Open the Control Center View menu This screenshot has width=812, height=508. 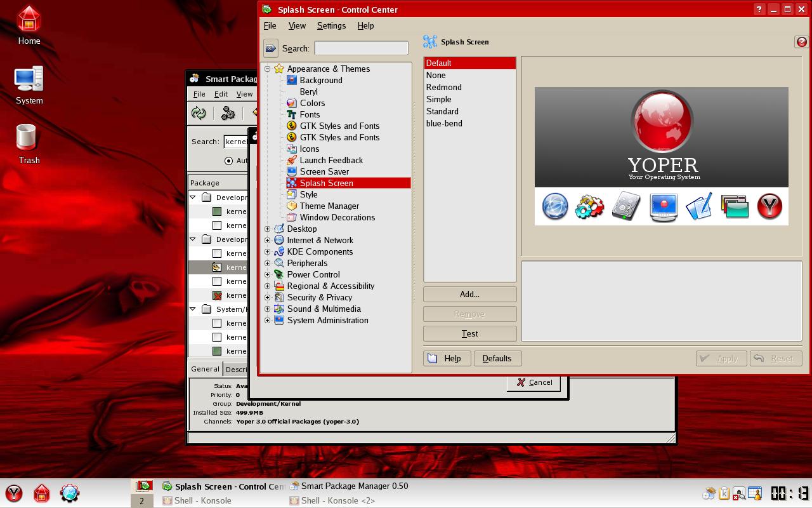(297, 25)
